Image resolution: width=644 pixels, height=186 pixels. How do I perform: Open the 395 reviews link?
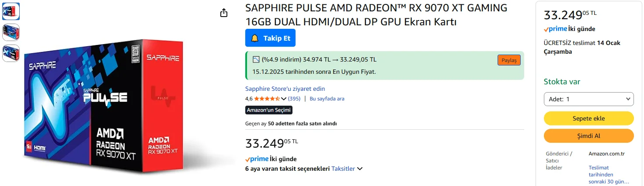(x=294, y=99)
